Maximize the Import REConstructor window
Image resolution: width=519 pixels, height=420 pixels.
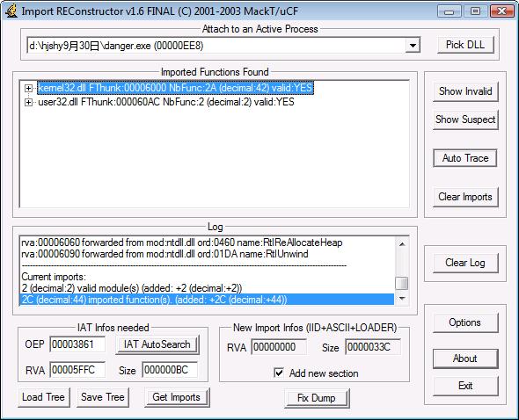(x=475, y=11)
